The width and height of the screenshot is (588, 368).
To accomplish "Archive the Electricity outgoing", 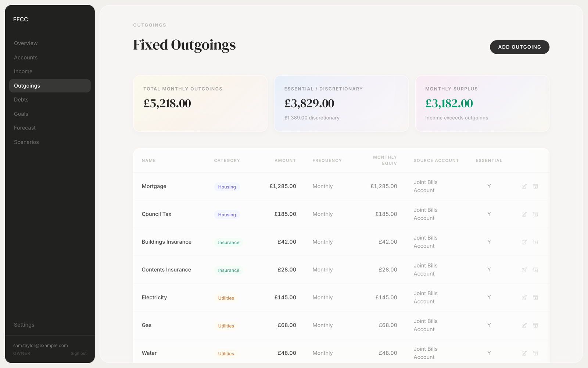I will (x=536, y=298).
